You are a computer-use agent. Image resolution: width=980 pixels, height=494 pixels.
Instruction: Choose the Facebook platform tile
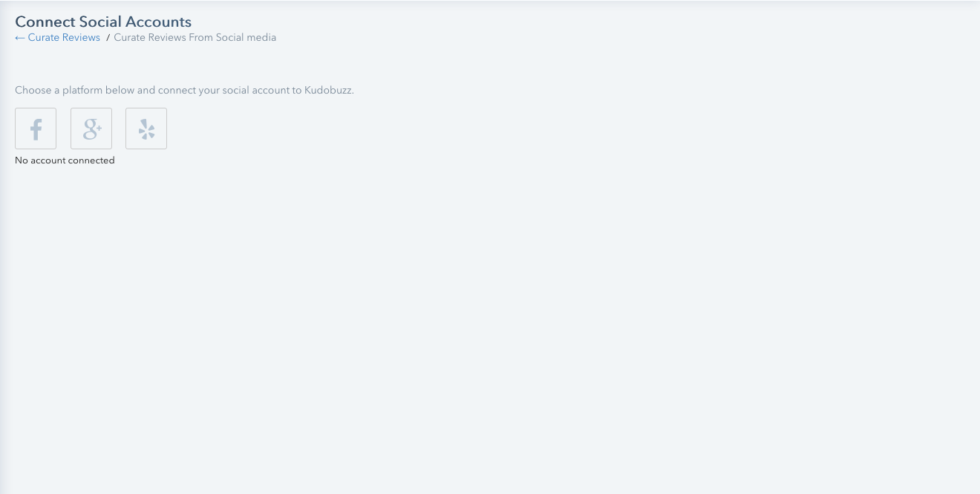coord(36,129)
